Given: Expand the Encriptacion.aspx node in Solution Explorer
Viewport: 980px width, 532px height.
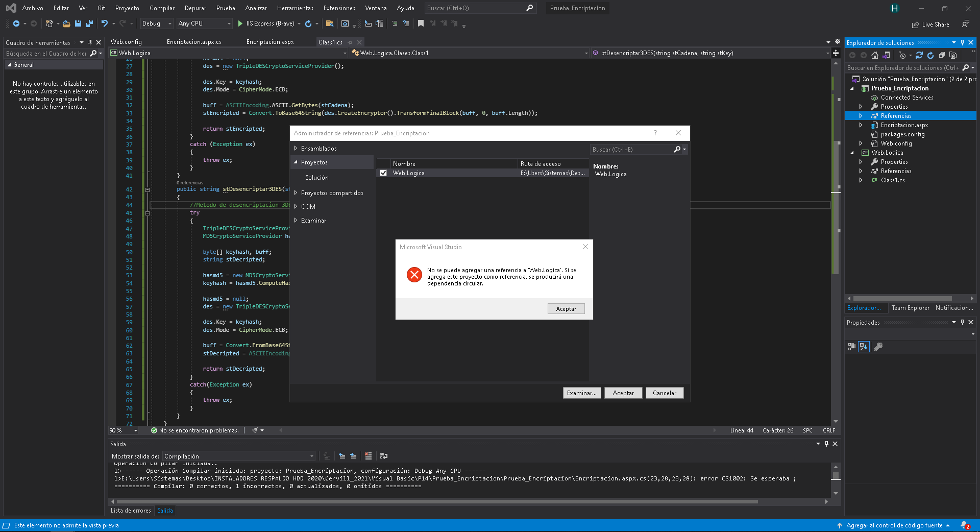Looking at the screenshot, I should (x=861, y=125).
